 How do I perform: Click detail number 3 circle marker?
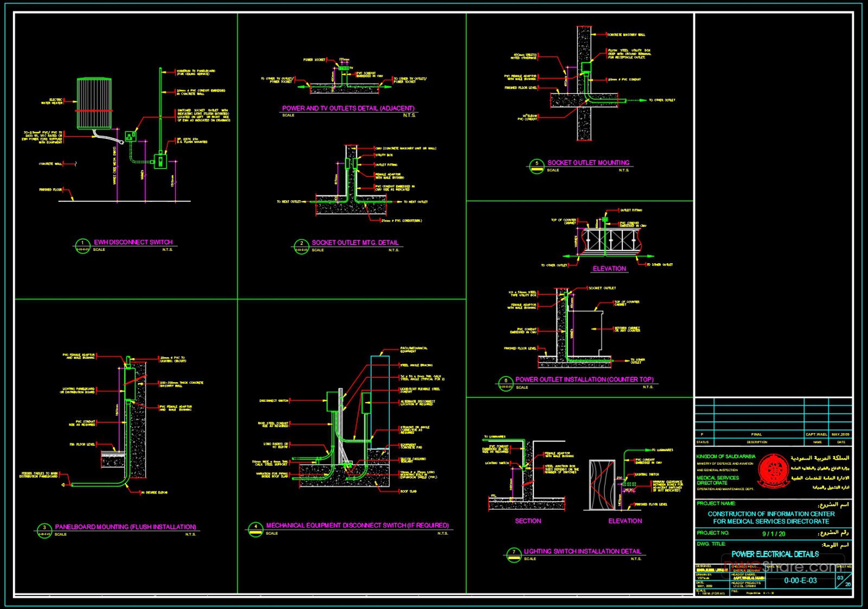point(44,530)
